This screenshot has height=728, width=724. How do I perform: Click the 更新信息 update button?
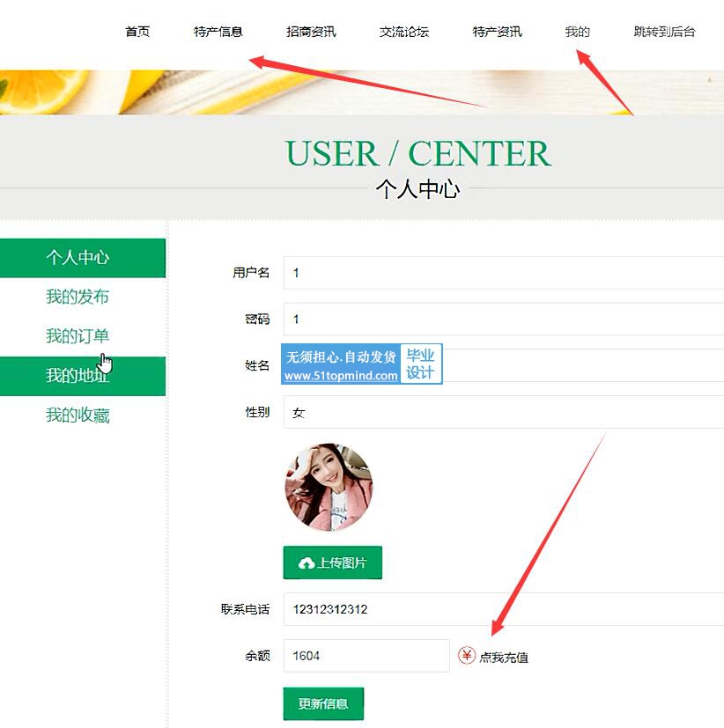323,703
